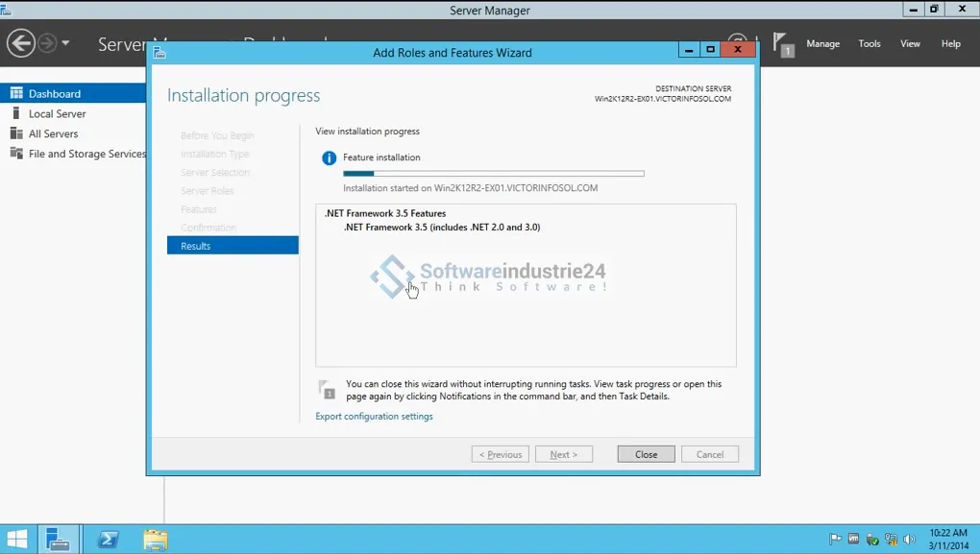Open the Tools menu
980x554 pixels.
coord(869,43)
